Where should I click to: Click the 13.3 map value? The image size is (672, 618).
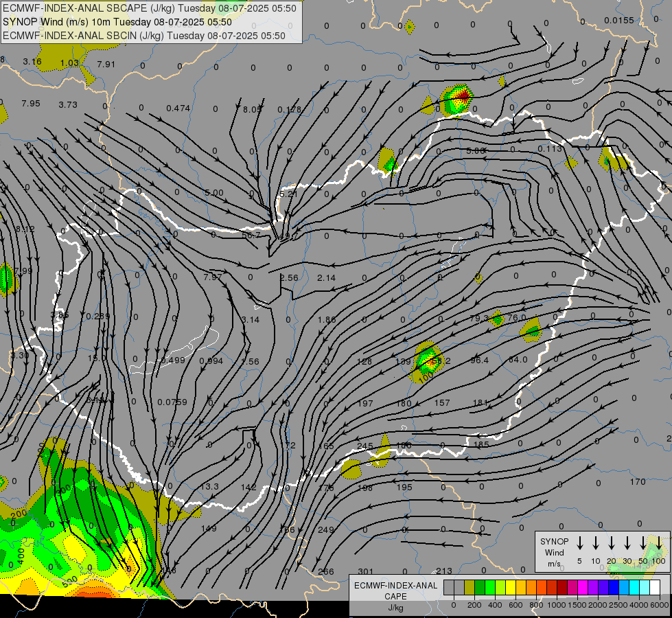click(x=209, y=486)
